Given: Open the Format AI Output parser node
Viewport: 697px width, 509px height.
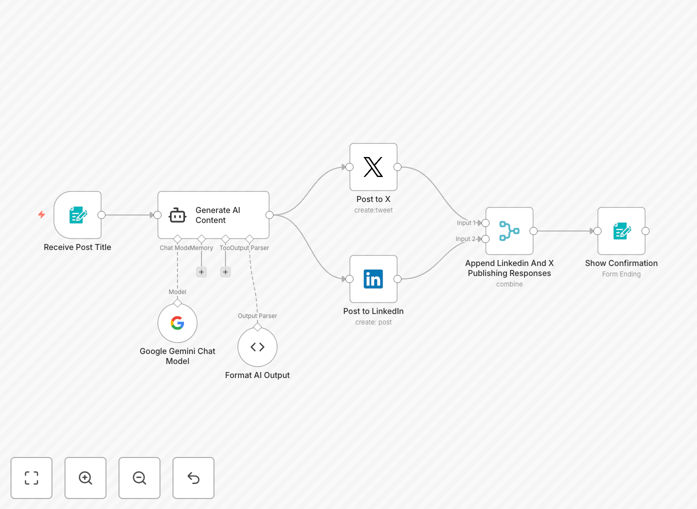Looking at the screenshot, I should pos(257,347).
